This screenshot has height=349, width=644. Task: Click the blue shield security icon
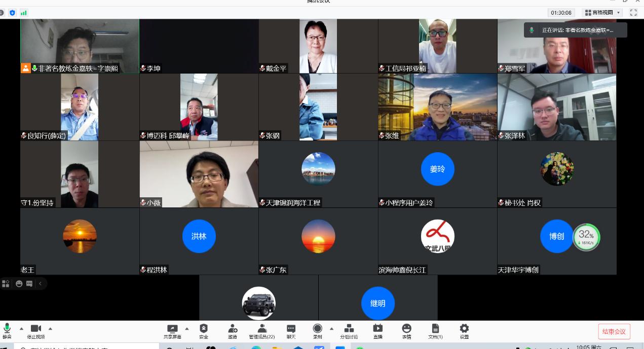pyautogui.click(x=13, y=13)
